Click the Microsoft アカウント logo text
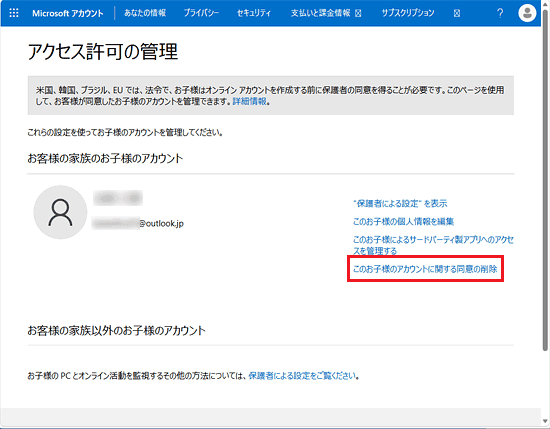This screenshot has height=429, width=550. coord(68,13)
